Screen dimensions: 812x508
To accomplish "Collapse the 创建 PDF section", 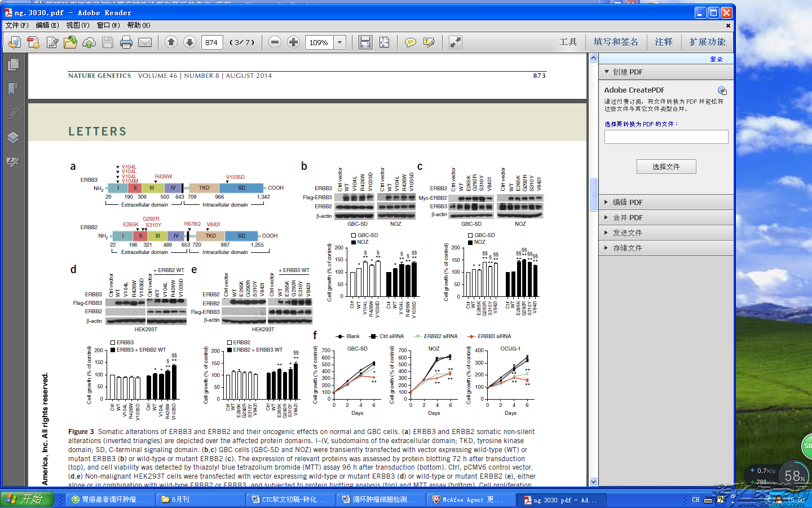I will point(666,72).
